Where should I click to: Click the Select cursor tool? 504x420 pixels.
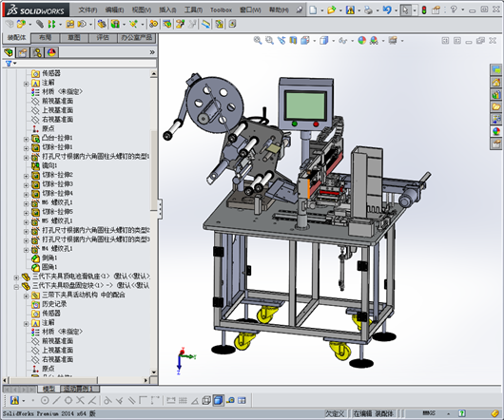[405, 10]
